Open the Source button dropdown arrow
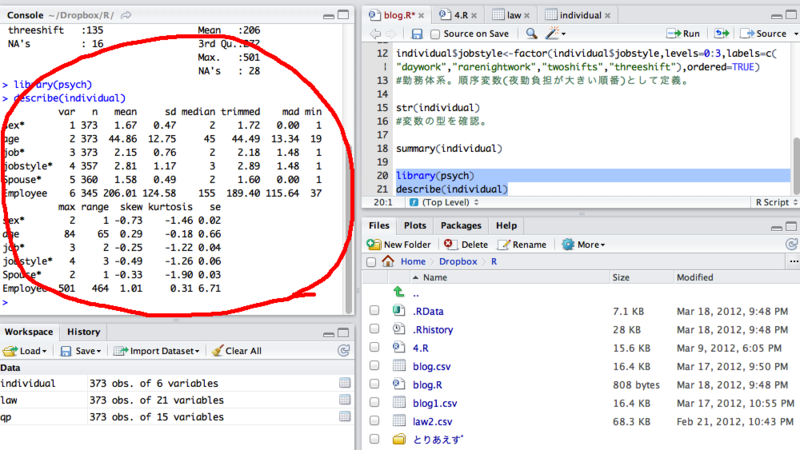Viewport: 800px width, 450px height. (x=795, y=34)
